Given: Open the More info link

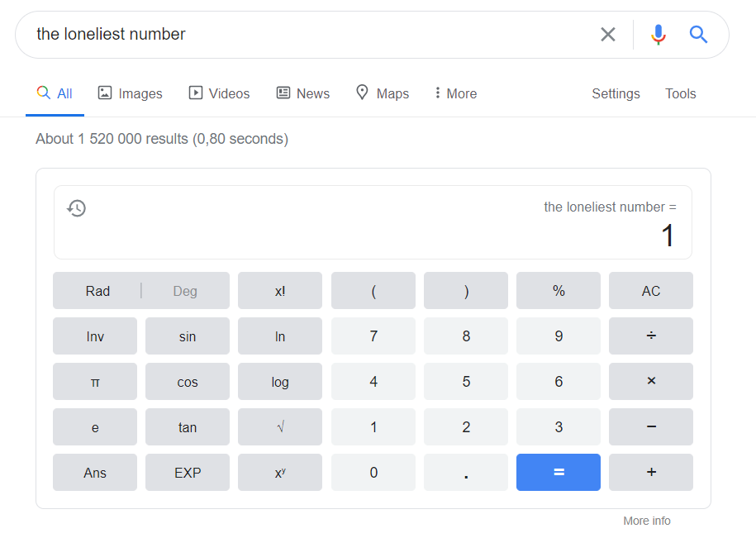Looking at the screenshot, I should pos(646,521).
